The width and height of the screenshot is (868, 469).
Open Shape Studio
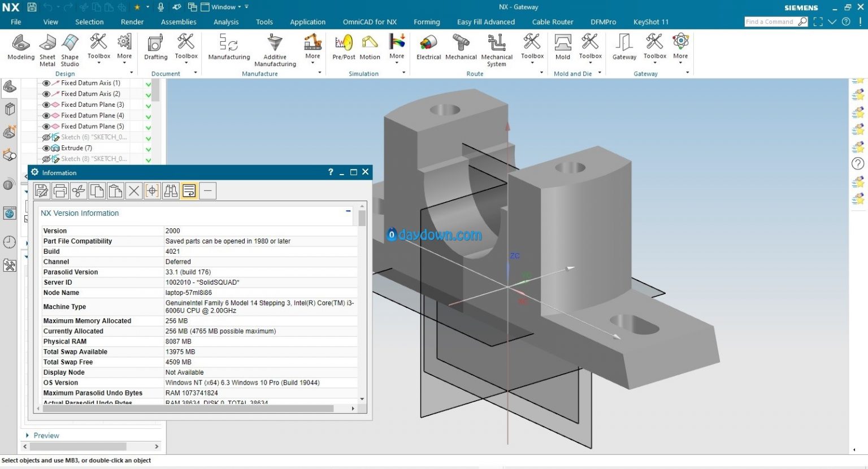click(x=70, y=50)
